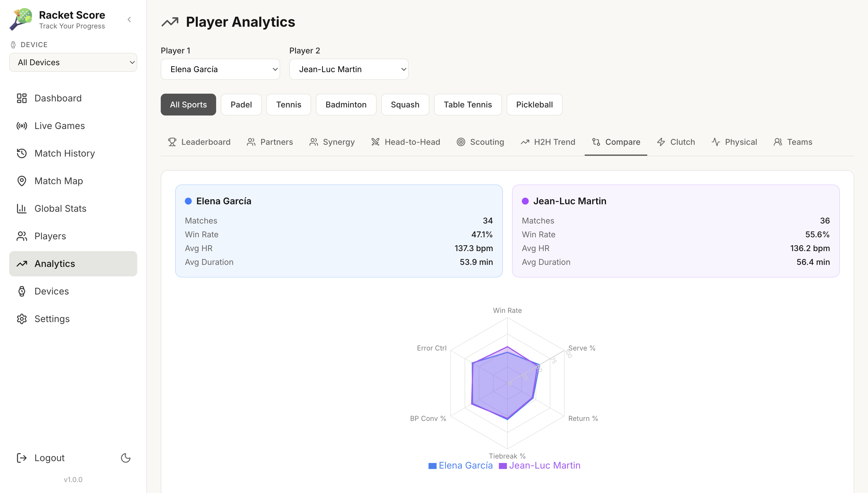Filter by Padel sport
868x493 pixels.
tap(241, 105)
